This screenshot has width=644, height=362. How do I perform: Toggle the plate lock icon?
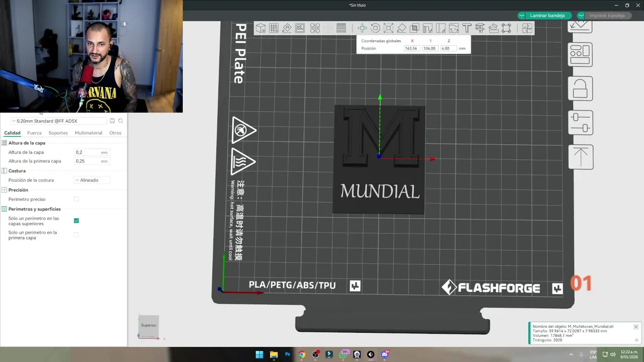(580, 88)
